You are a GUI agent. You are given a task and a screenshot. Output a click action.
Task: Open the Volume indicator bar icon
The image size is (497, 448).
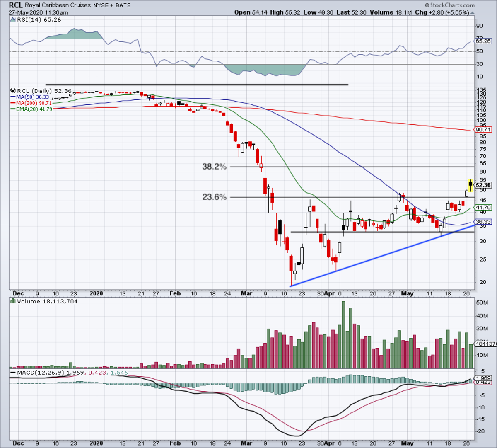(x=13, y=301)
